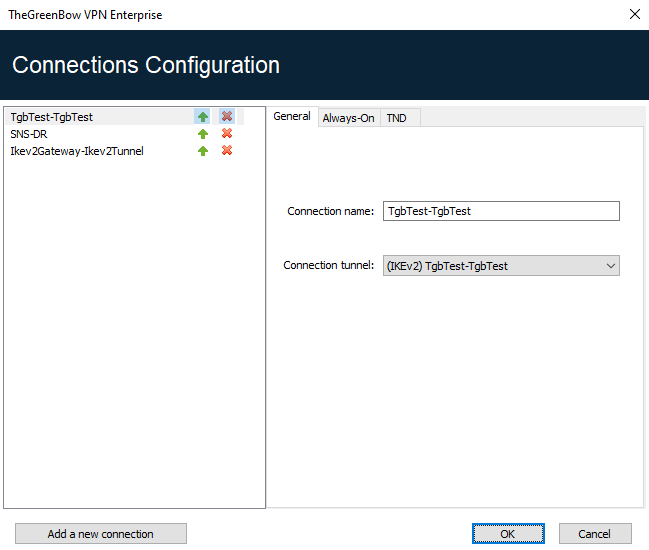This screenshot has height=550, width=649.
Task: Click empty space in connections list panel
Action: coord(134,330)
